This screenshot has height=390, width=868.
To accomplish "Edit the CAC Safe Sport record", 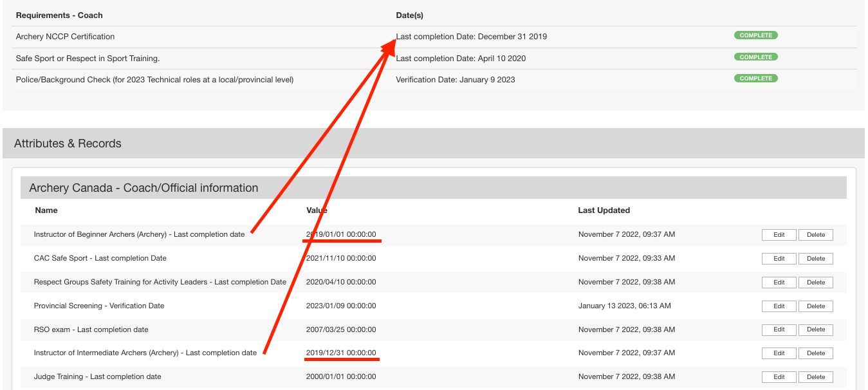I will (x=779, y=259).
